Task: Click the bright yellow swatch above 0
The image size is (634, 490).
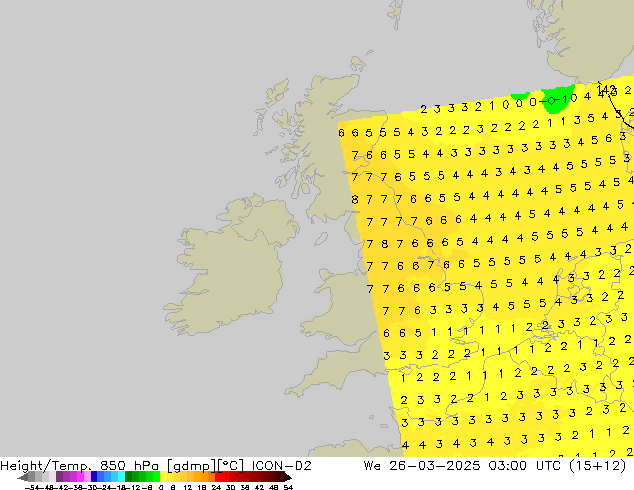Action: 163,477
